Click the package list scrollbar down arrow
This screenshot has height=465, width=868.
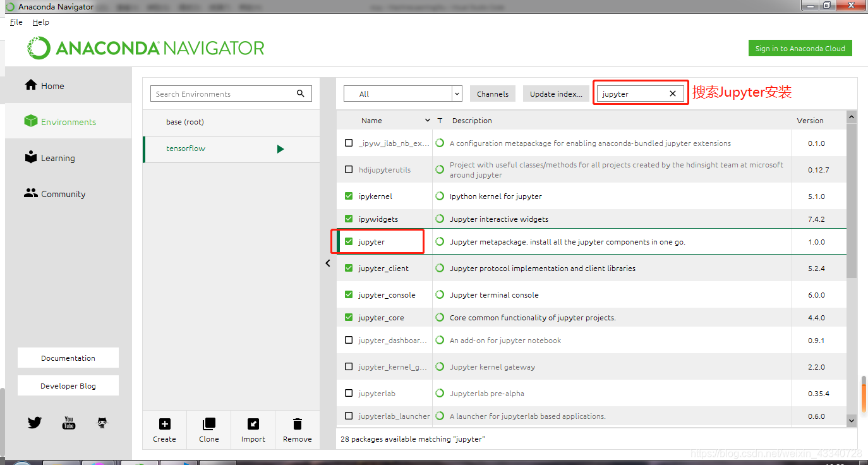tap(852, 420)
